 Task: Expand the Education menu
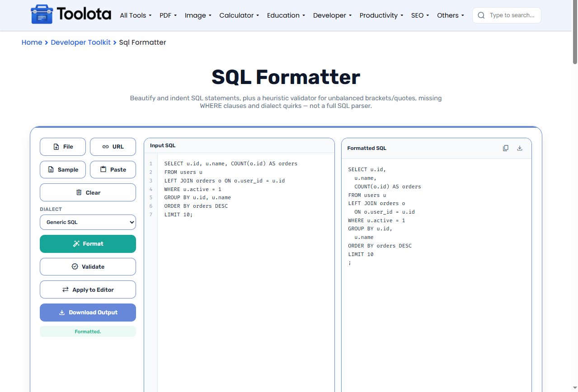tap(286, 15)
